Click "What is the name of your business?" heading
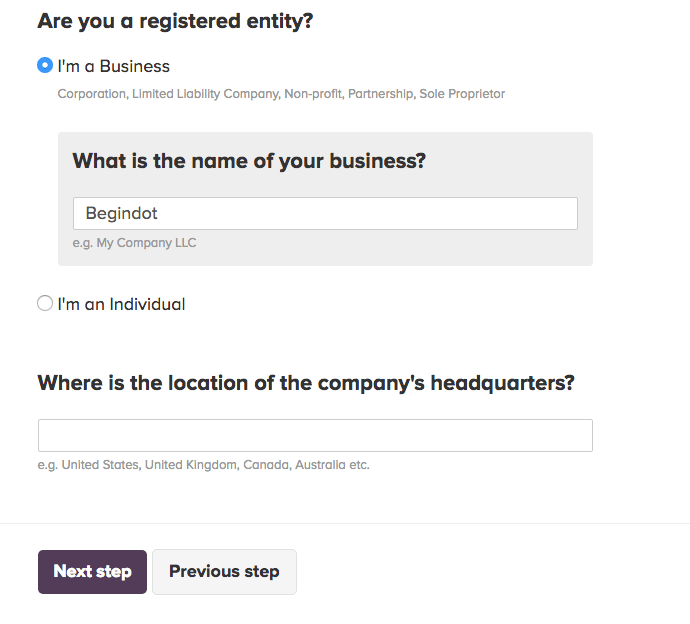The height and width of the screenshot is (624, 690). (249, 160)
